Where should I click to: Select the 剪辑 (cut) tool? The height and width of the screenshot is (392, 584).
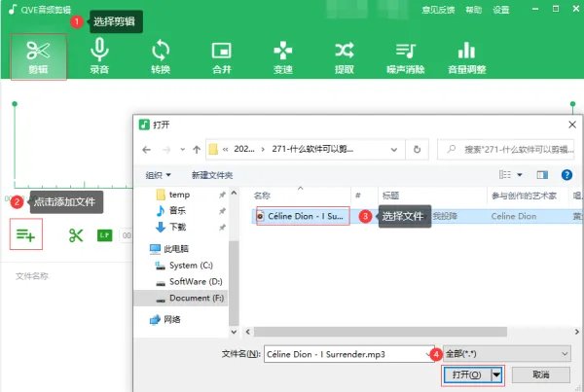(x=38, y=57)
